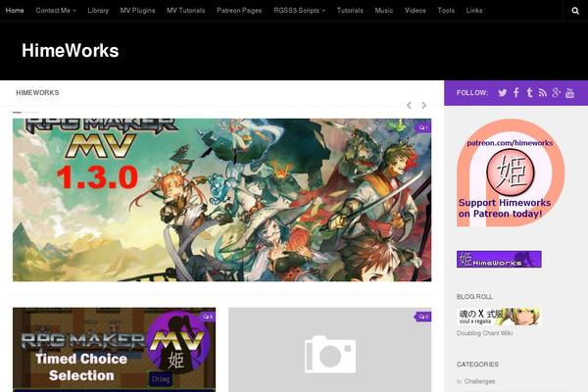This screenshot has height=392, width=588.
Task: Open the MV Plugins menu item
Action: [137, 11]
